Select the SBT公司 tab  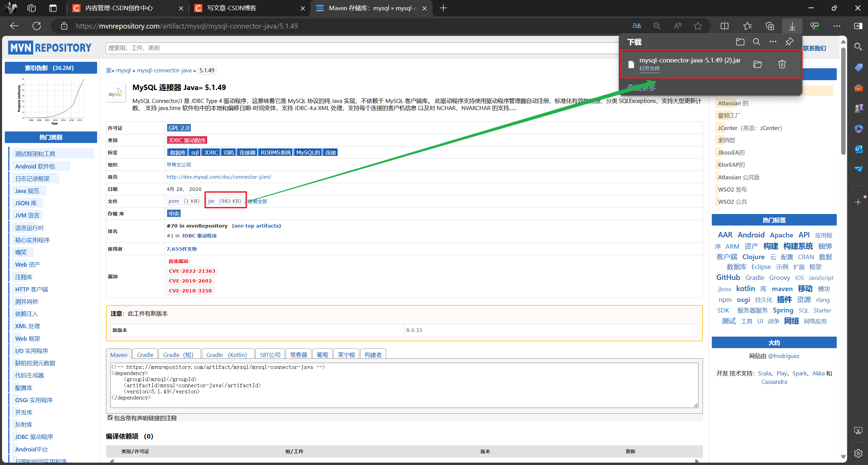[270, 355]
